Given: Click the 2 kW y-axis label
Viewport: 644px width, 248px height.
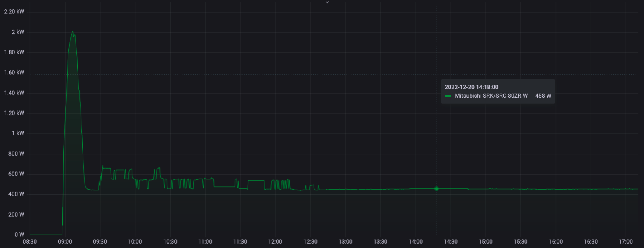Looking at the screenshot, I should [18, 32].
